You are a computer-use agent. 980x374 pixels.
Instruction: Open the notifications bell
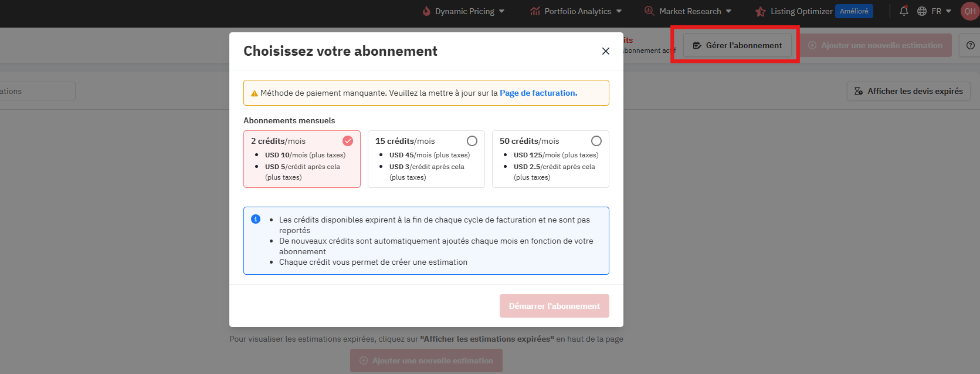click(904, 11)
